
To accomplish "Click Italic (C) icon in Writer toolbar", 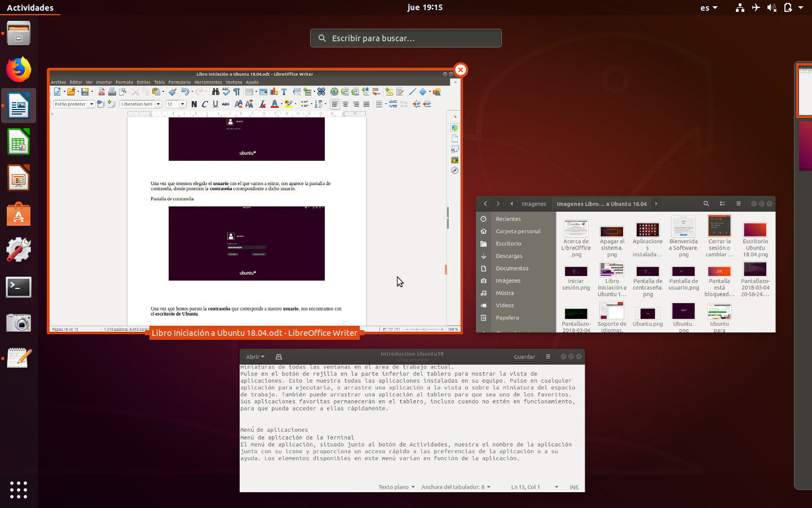I will (x=205, y=104).
